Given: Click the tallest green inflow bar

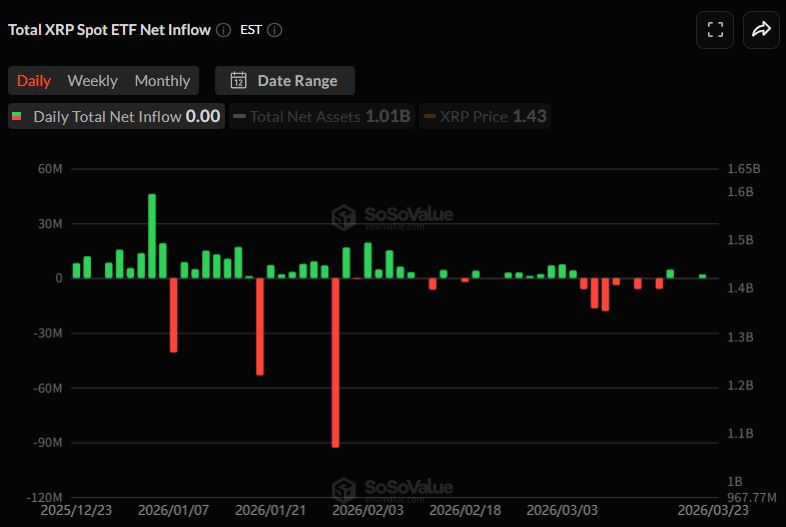Looking at the screenshot, I should [x=152, y=236].
